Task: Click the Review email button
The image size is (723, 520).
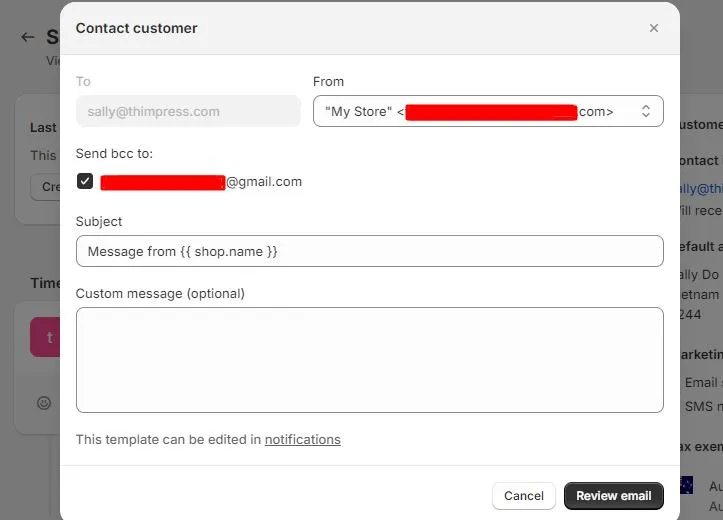Action: [613, 496]
